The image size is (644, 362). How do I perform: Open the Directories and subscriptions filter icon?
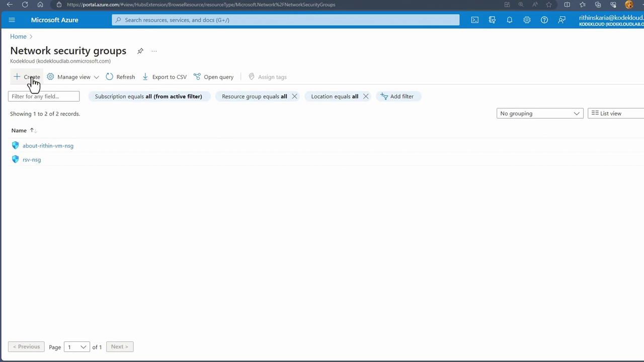492,20
